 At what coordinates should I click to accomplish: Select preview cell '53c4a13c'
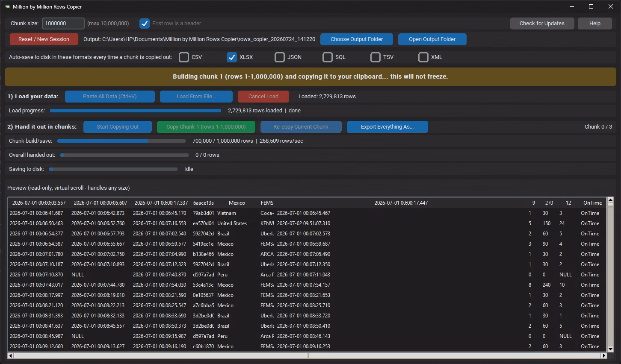(203, 285)
